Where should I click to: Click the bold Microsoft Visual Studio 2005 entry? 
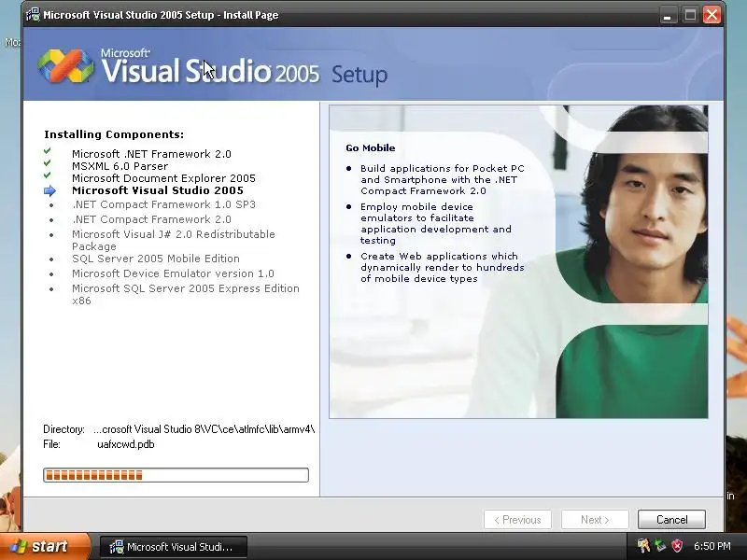coord(158,190)
